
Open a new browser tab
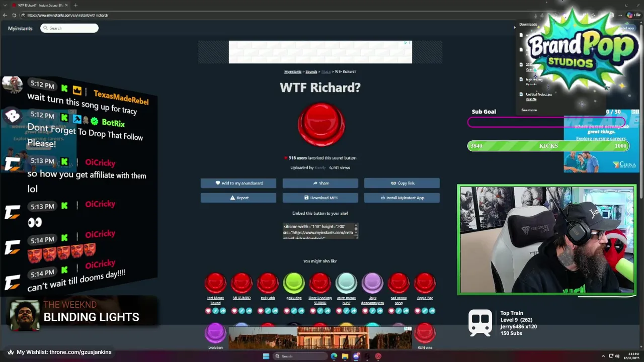[75, 5]
